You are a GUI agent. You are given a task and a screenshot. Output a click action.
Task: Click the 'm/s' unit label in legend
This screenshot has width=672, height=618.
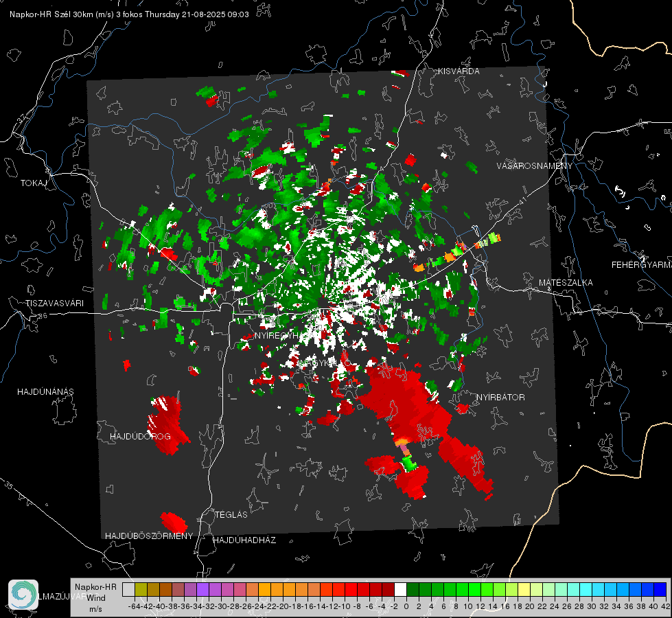[x=95, y=608]
